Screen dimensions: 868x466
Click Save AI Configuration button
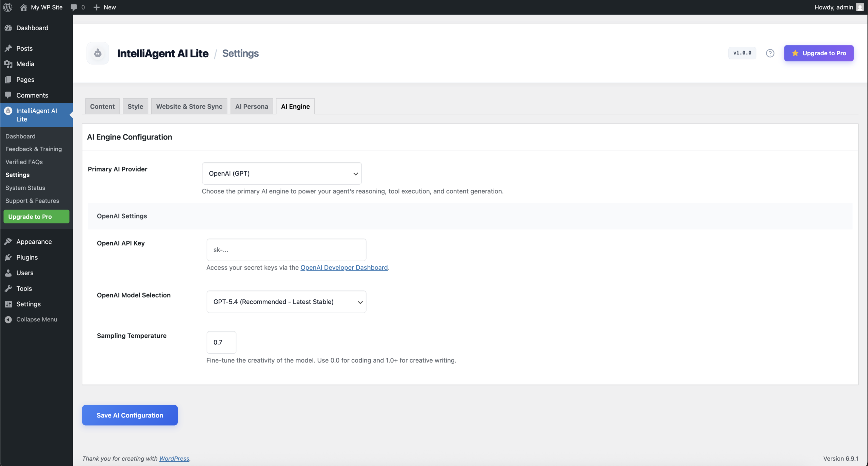pyautogui.click(x=130, y=415)
